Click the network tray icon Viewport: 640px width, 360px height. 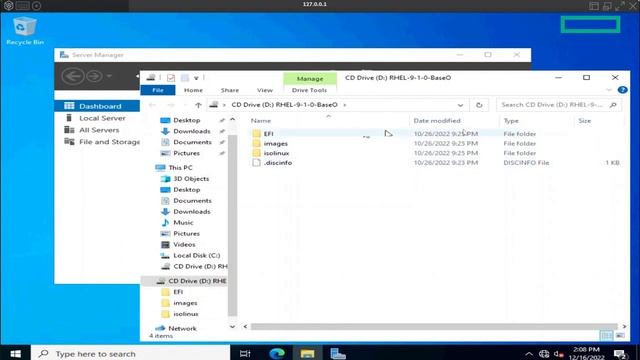tap(544, 354)
